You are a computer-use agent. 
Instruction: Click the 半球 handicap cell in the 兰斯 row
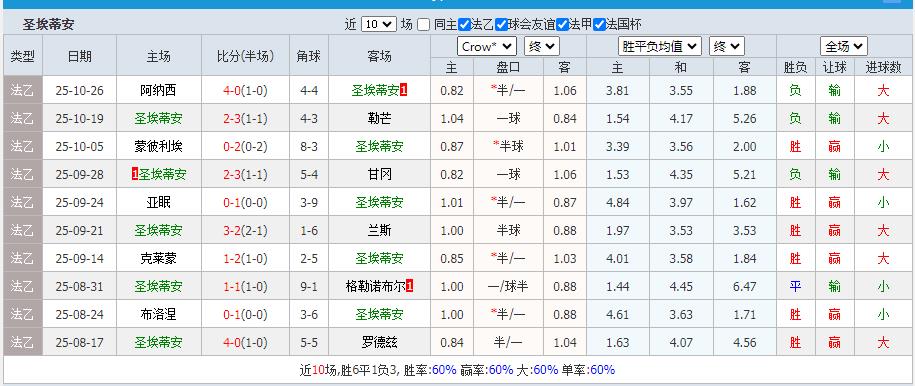(508, 231)
